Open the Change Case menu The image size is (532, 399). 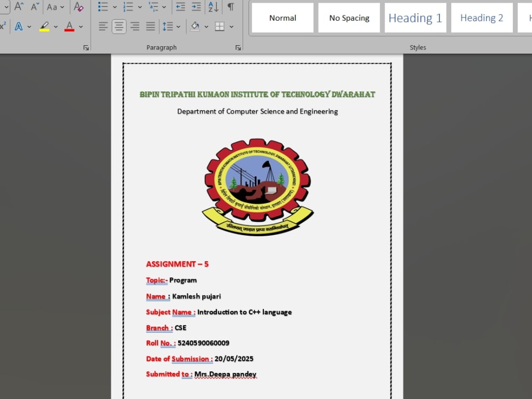[x=55, y=7]
